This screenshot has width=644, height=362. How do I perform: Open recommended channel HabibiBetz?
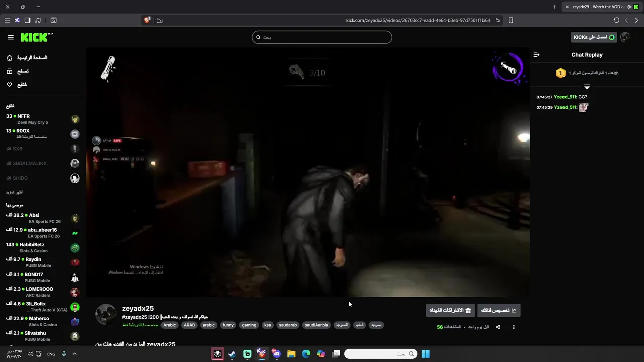click(43, 248)
